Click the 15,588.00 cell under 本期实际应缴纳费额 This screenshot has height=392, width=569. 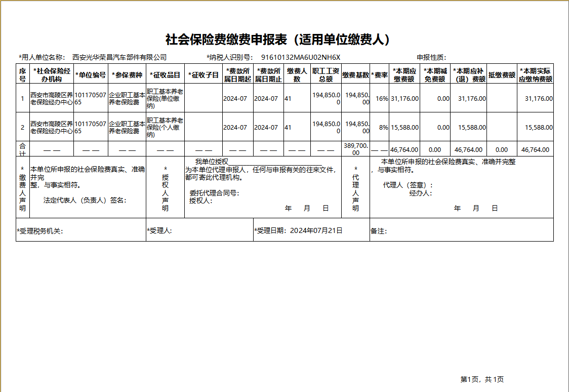point(535,128)
